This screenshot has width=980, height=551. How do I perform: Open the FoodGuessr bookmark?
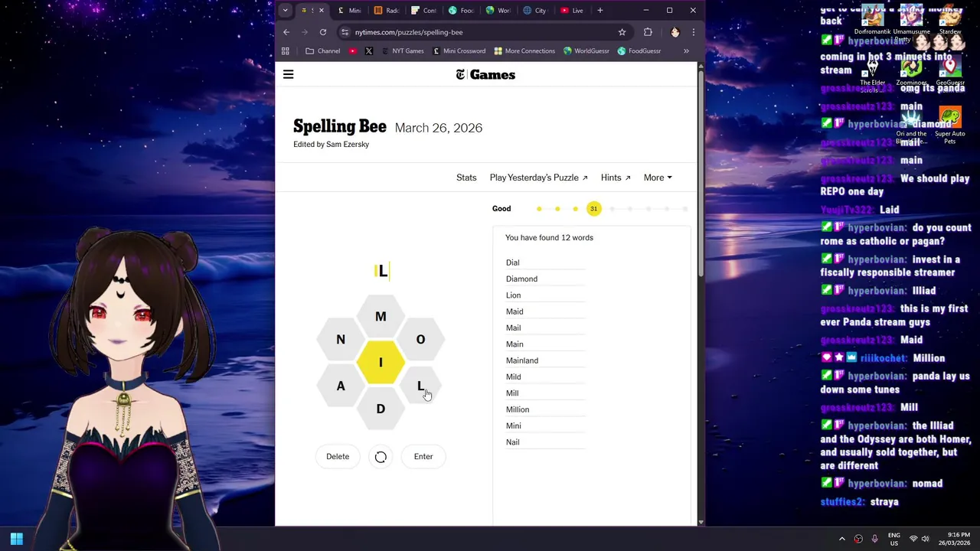pyautogui.click(x=639, y=51)
